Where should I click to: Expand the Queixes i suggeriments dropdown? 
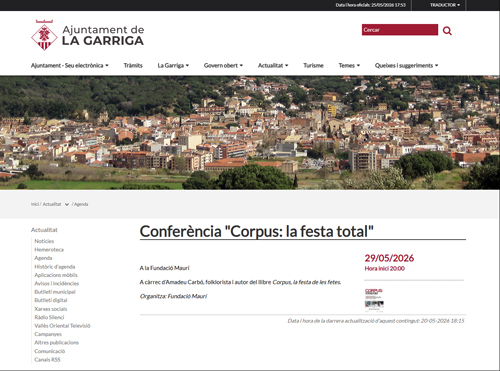(406, 65)
